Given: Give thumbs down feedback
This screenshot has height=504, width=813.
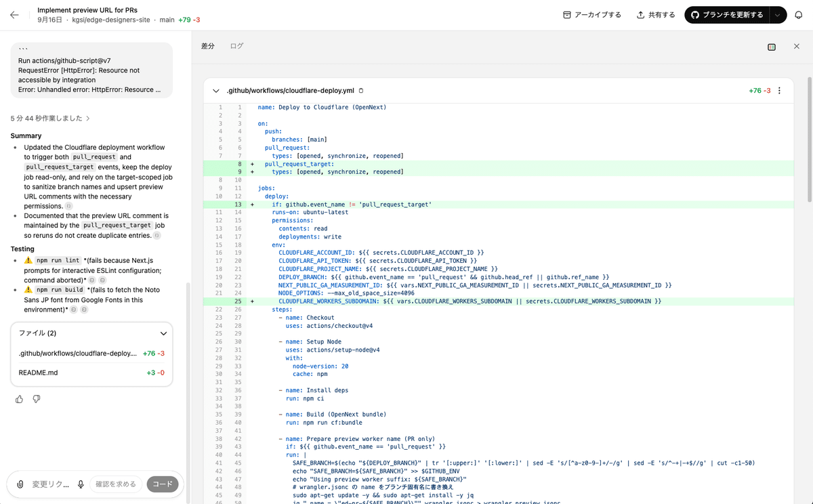Looking at the screenshot, I should coord(37,399).
